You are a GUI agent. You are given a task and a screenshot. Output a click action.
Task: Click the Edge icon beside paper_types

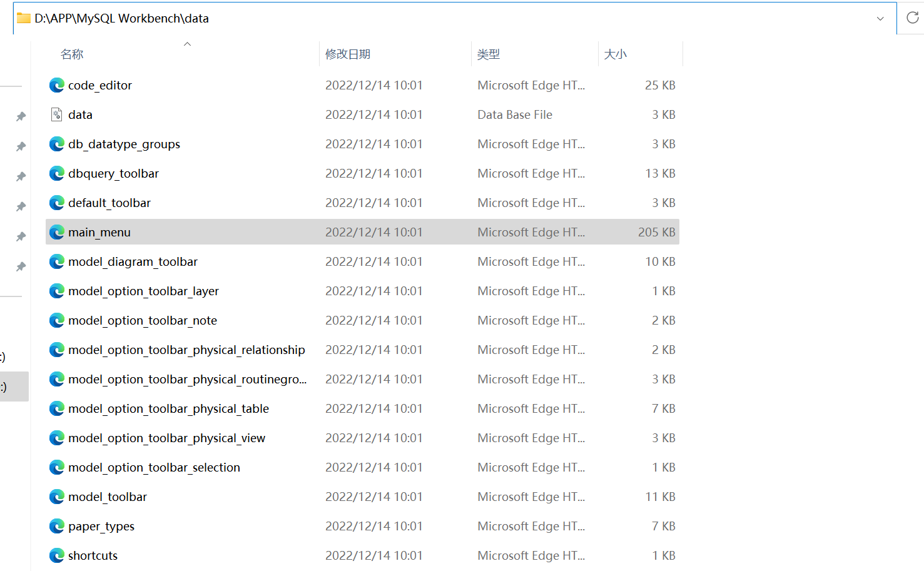(57, 526)
